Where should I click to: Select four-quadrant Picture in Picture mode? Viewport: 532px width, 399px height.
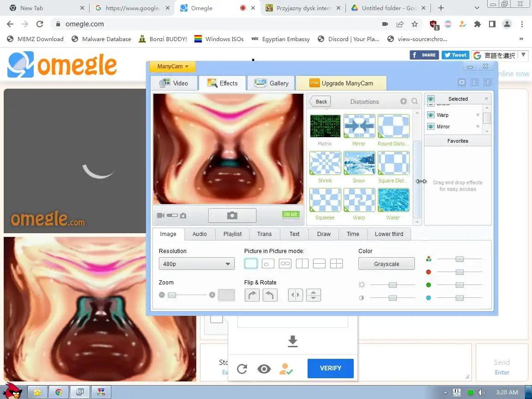pyautogui.click(x=336, y=264)
